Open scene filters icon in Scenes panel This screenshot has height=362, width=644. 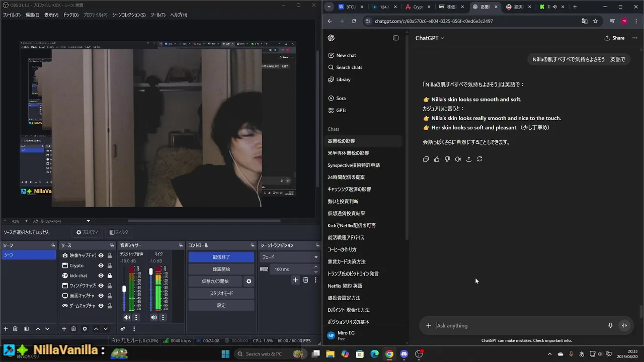tap(26, 329)
